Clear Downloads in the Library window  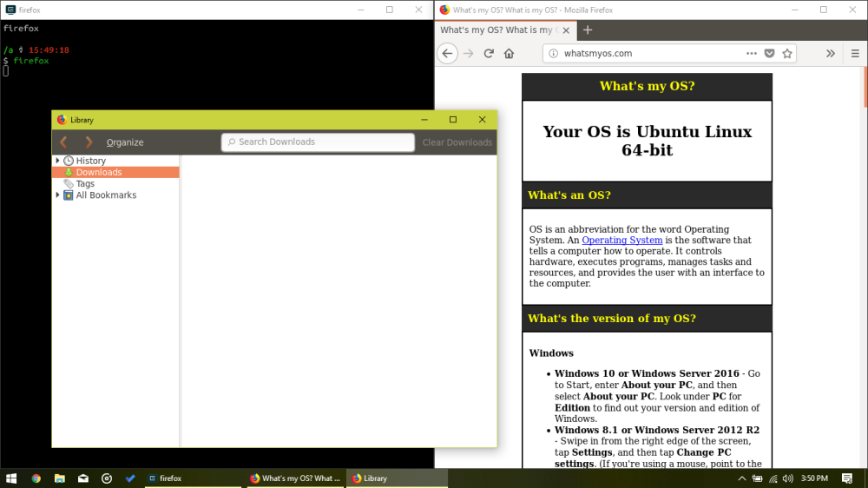tap(457, 142)
